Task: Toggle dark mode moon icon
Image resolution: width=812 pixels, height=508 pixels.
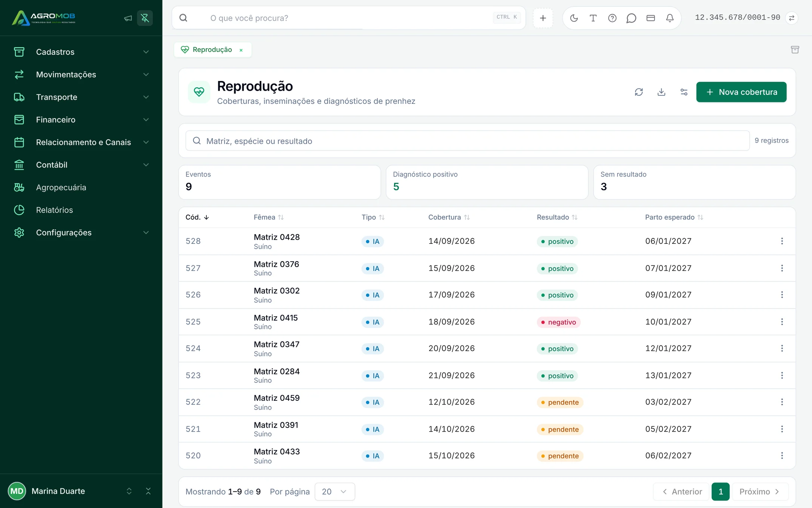Action: [574, 18]
